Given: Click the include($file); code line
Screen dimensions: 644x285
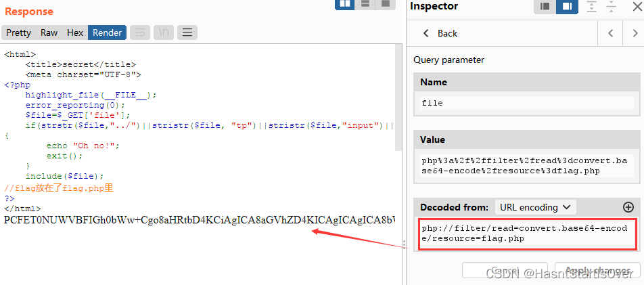Looking at the screenshot, I should click(x=64, y=176).
